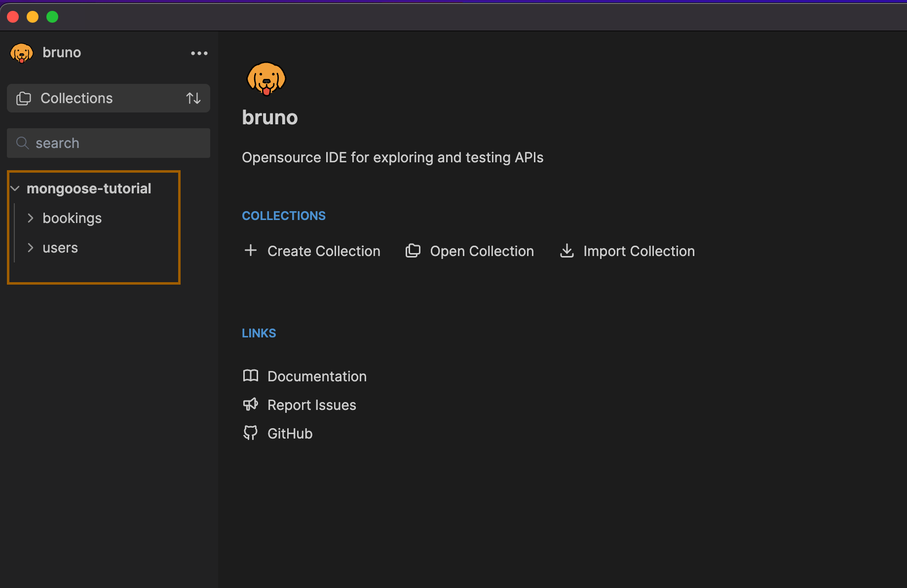This screenshot has height=588, width=907.
Task: Click the COLLECTIONS section heading
Action: pos(284,216)
